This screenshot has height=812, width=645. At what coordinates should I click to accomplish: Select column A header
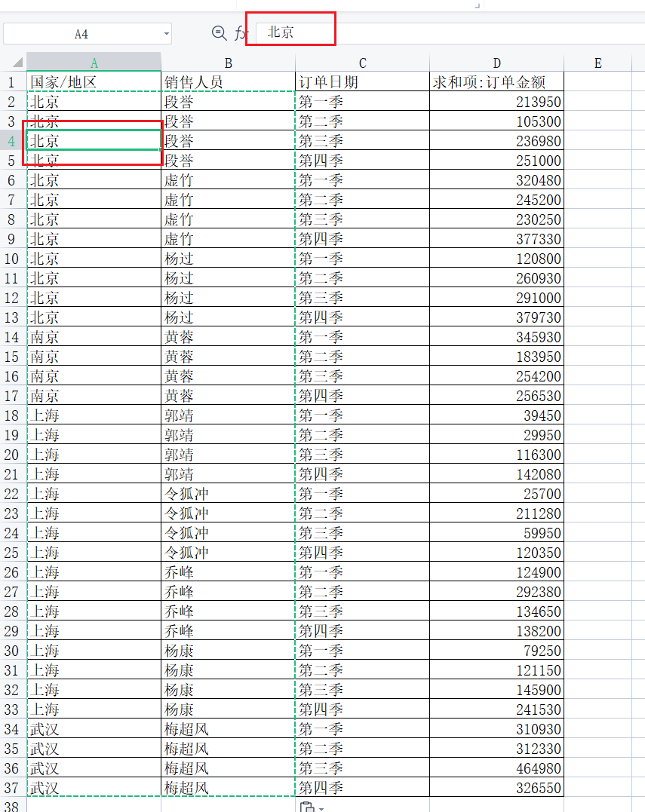[x=94, y=63]
